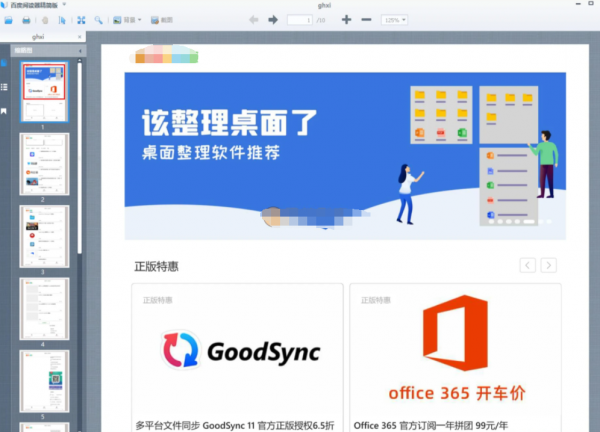Zoom in with the plus icon
The height and width of the screenshot is (432, 600).
click(x=346, y=20)
